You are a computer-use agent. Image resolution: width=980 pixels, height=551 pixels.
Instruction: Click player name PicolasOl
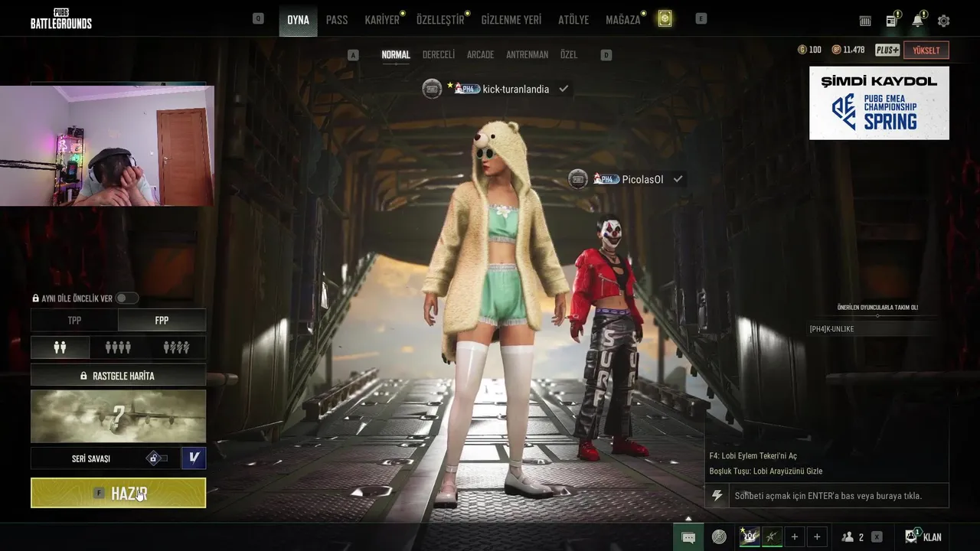[x=642, y=180]
